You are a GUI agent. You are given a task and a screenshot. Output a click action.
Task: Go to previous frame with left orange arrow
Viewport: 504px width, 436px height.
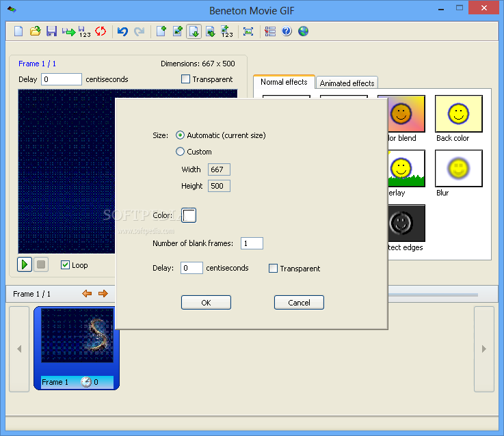[87, 294]
